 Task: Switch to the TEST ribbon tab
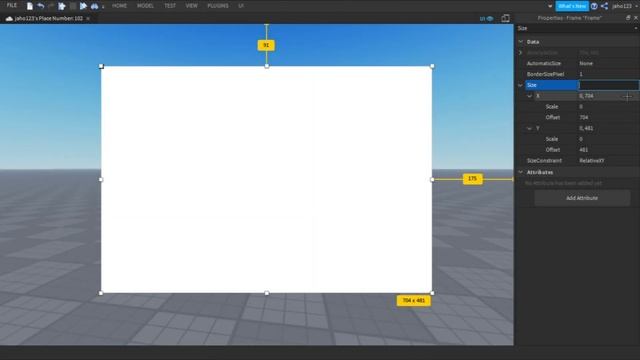pyautogui.click(x=170, y=6)
